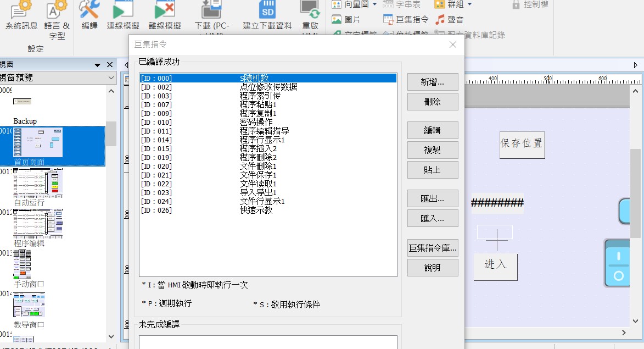This screenshot has height=349, width=644.
Task: Click the 編譯 (Compile) tool icon
Action: [89, 10]
